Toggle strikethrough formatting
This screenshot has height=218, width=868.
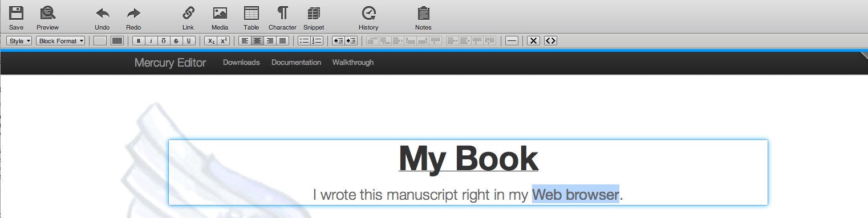tap(176, 41)
